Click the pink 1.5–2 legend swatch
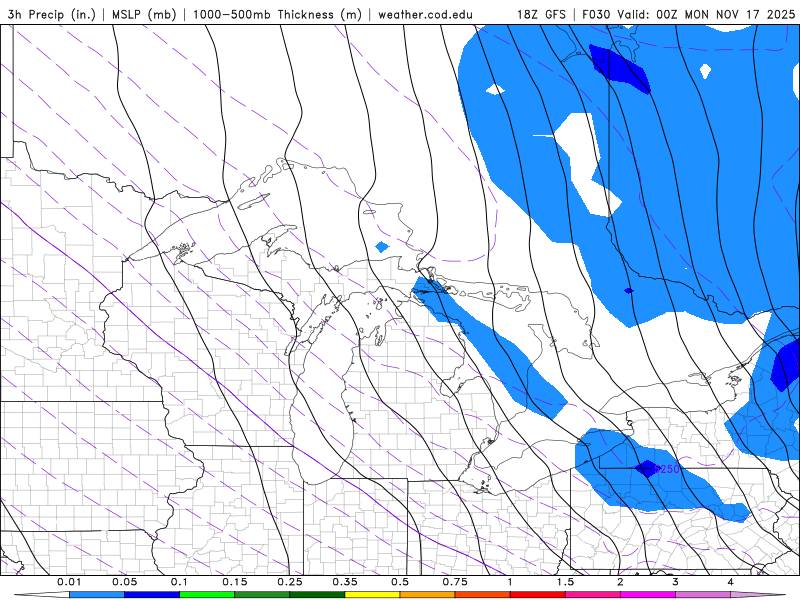Screen dimensions: 800x600 593,595
